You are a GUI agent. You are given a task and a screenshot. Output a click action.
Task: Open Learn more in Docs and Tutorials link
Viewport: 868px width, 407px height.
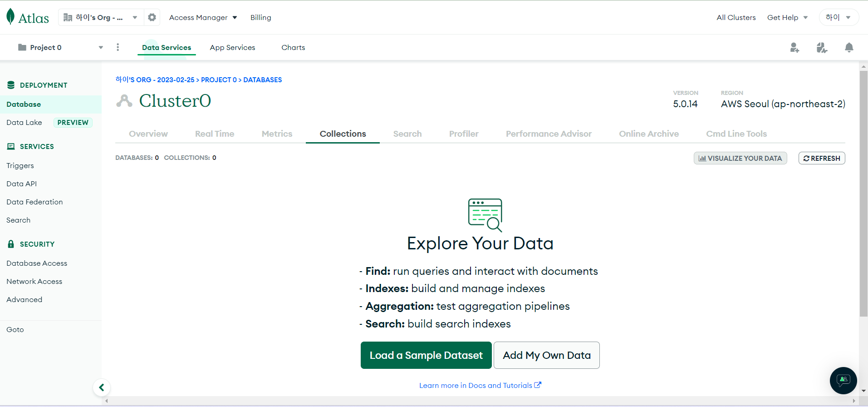(x=480, y=385)
